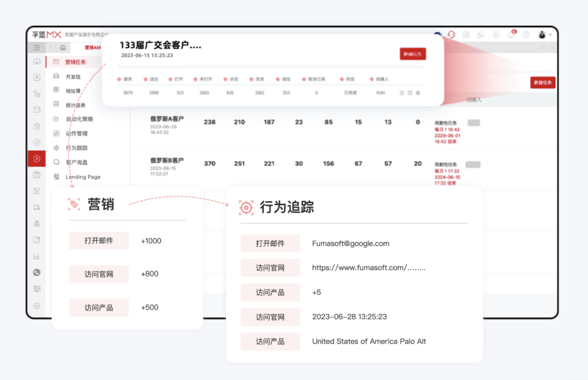This screenshot has height=380, width=588.
Task: Open the notifications bell showing 6 alerts
Action: coord(511,35)
